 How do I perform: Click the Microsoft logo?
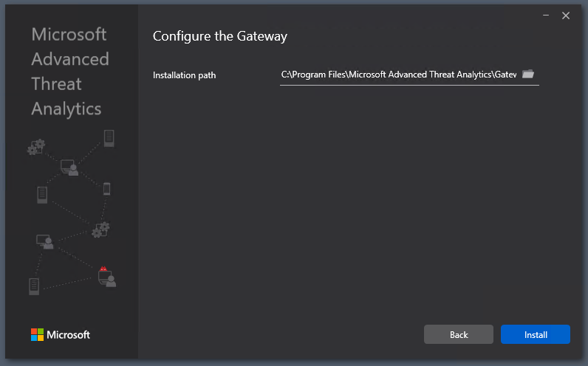[61, 334]
